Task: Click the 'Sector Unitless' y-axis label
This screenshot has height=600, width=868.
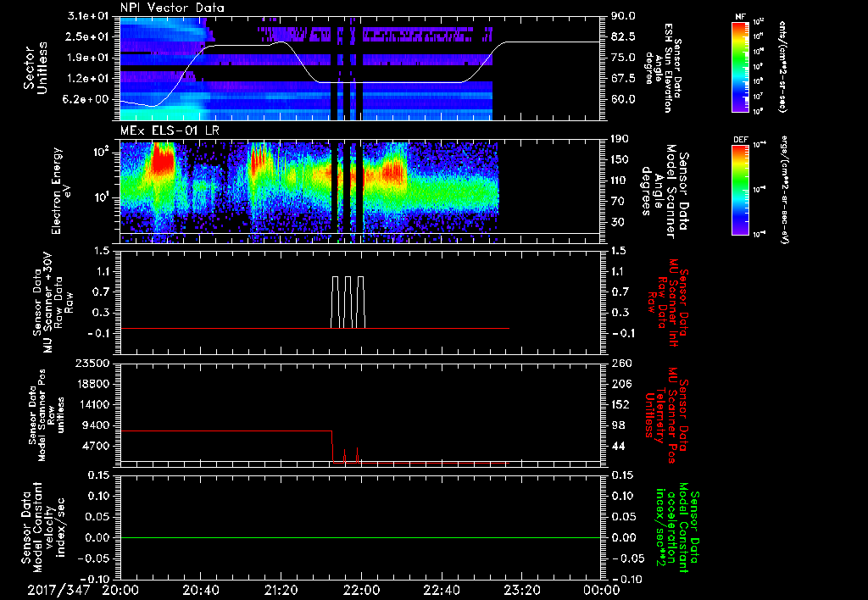Action: pos(36,68)
